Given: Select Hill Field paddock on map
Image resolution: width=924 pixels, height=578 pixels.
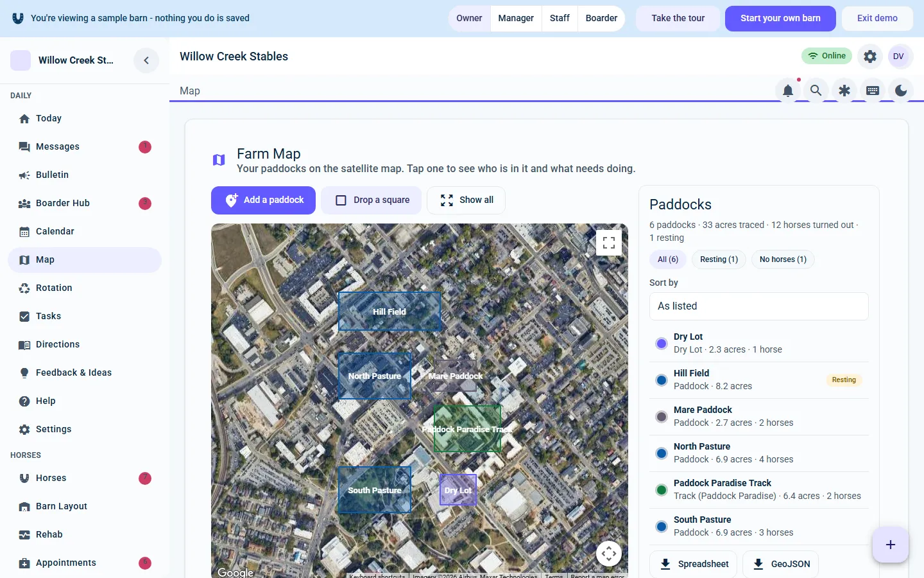Looking at the screenshot, I should pyautogui.click(x=389, y=311).
